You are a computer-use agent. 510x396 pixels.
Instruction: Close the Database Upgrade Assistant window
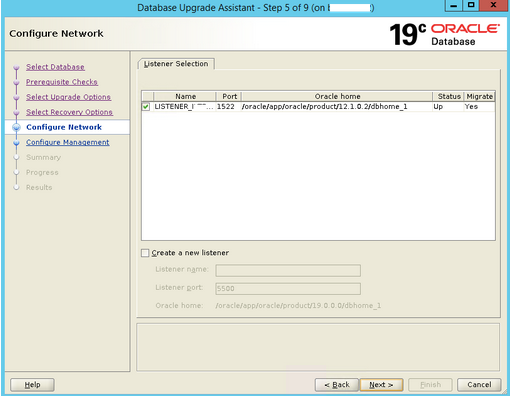[494, 5]
